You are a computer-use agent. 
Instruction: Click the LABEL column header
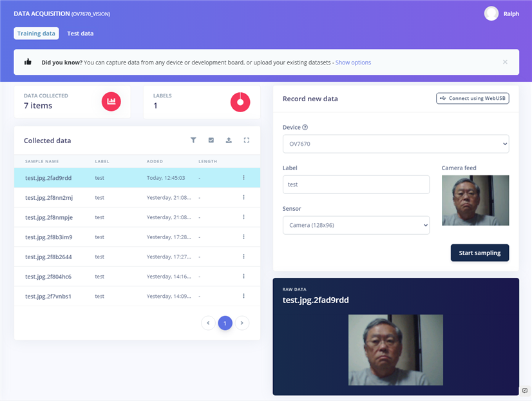click(x=102, y=161)
